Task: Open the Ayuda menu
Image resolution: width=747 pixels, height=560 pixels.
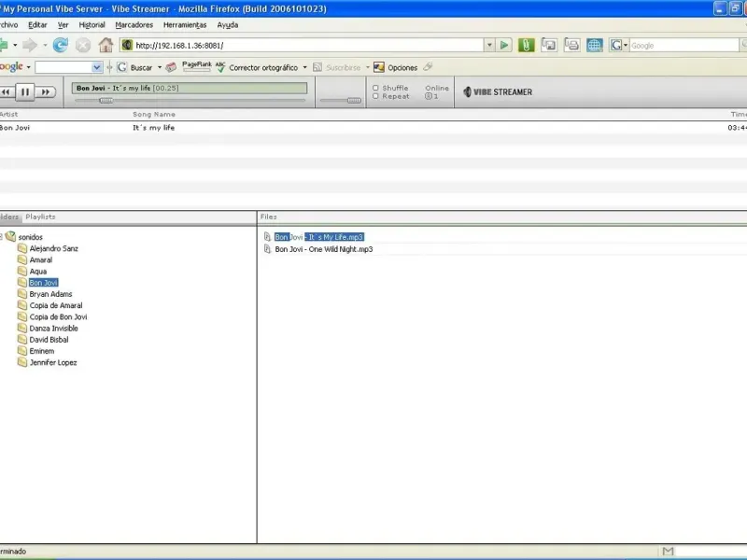Action: (227, 25)
